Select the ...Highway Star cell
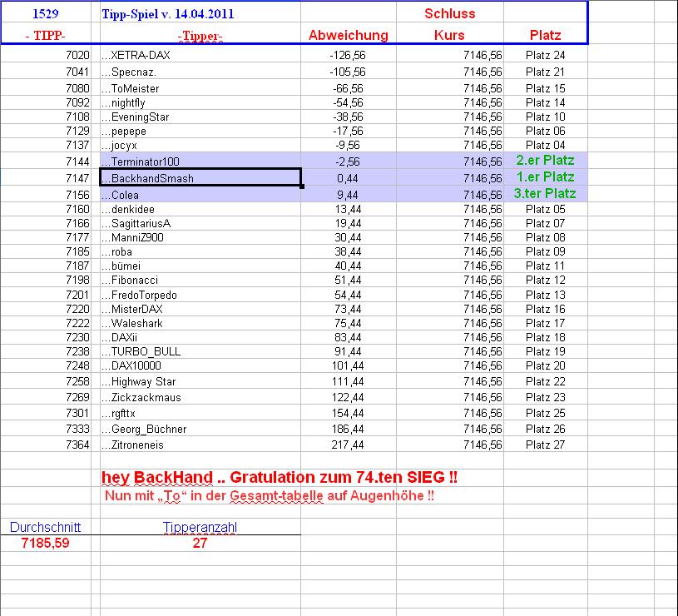 (x=200, y=381)
